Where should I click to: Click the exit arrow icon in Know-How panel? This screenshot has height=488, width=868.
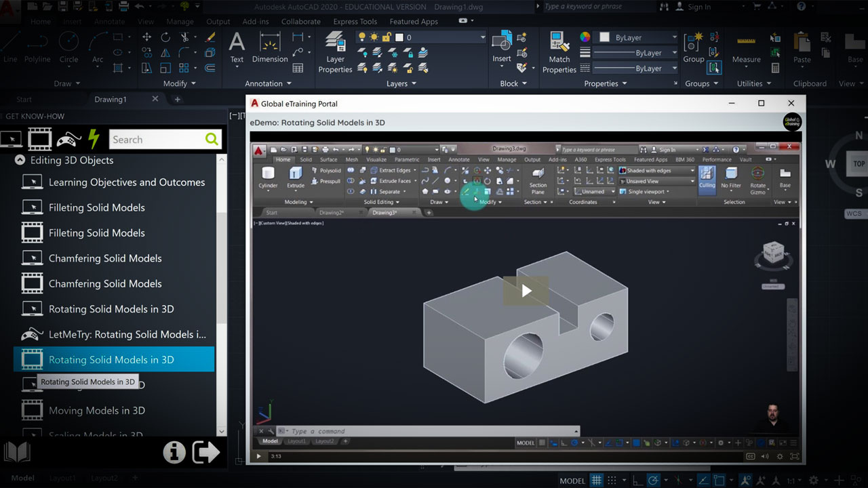[x=205, y=453]
